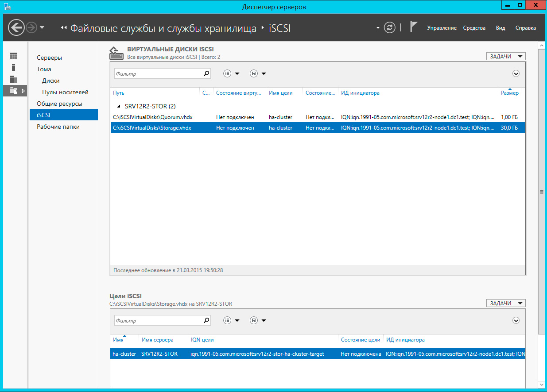Click the refresh icon in header
547x392 pixels.
389,27
